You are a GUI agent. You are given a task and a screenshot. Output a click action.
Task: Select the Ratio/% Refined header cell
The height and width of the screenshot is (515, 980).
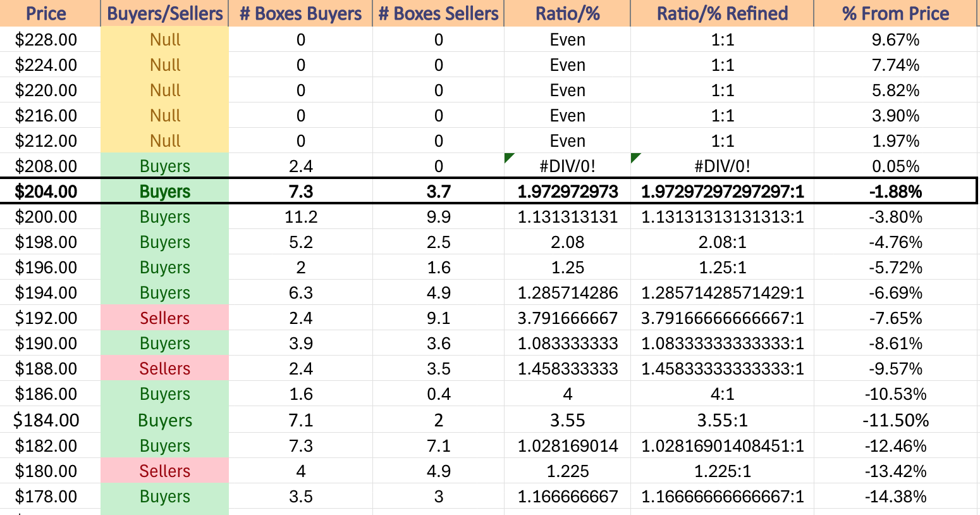click(x=722, y=13)
